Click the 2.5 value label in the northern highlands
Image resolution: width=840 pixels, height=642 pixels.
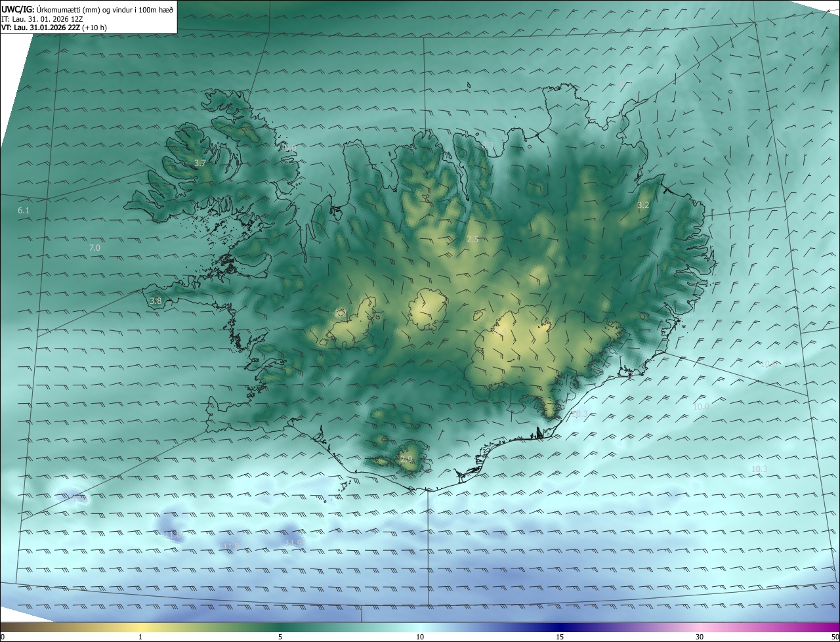coord(472,240)
